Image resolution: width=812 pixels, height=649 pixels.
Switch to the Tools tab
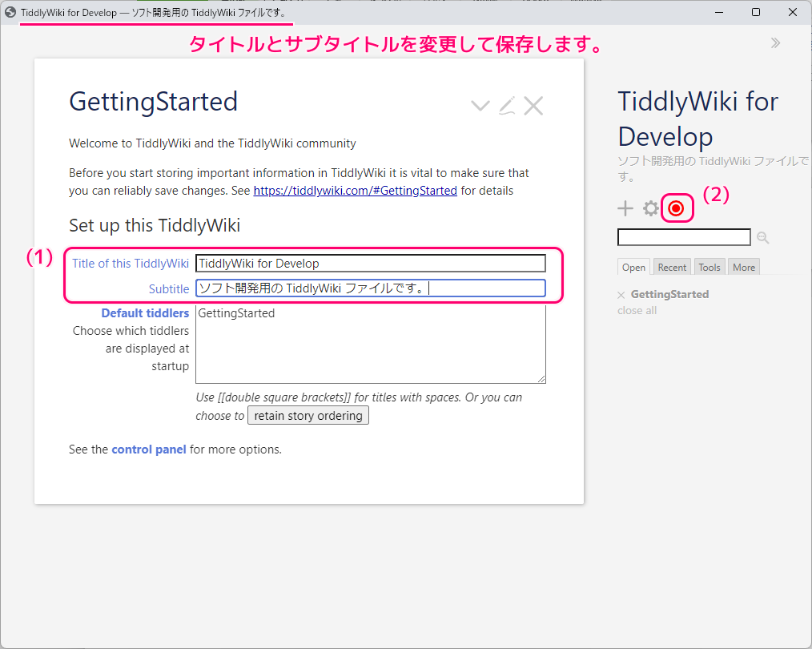click(709, 268)
